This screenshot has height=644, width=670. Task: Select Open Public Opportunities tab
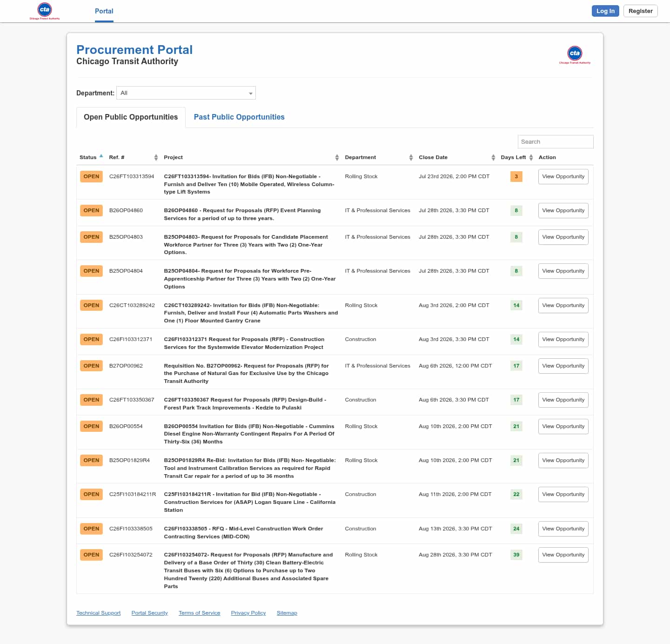pyautogui.click(x=131, y=117)
